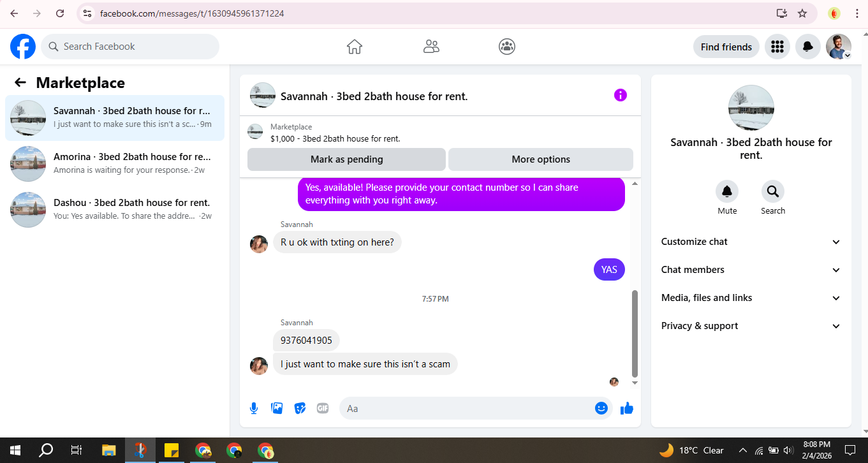Click Savannah's avatar beside the scam message
The image size is (868, 463).
click(259, 366)
